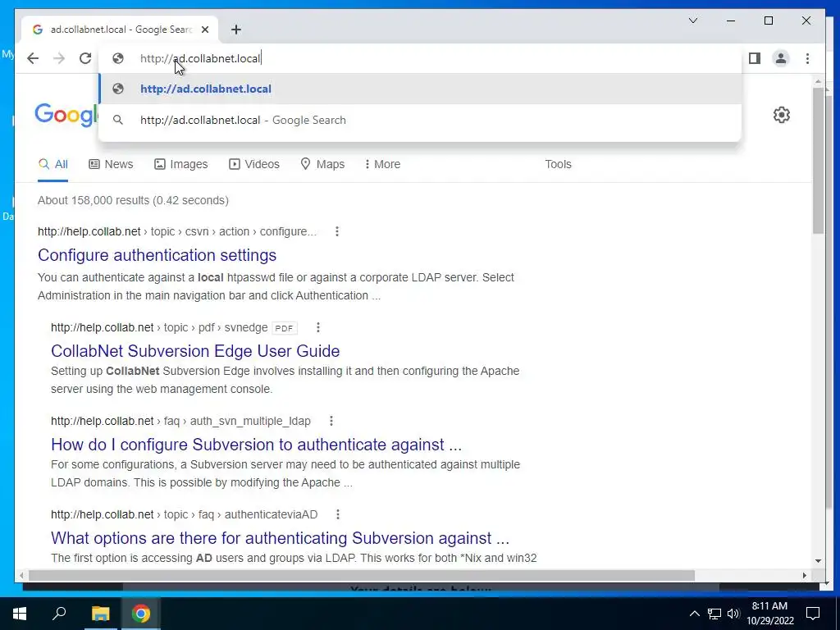Open a new tab with the plus button
Image resolution: width=840 pixels, height=630 pixels.
pyautogui.click(x=236, y=30)
